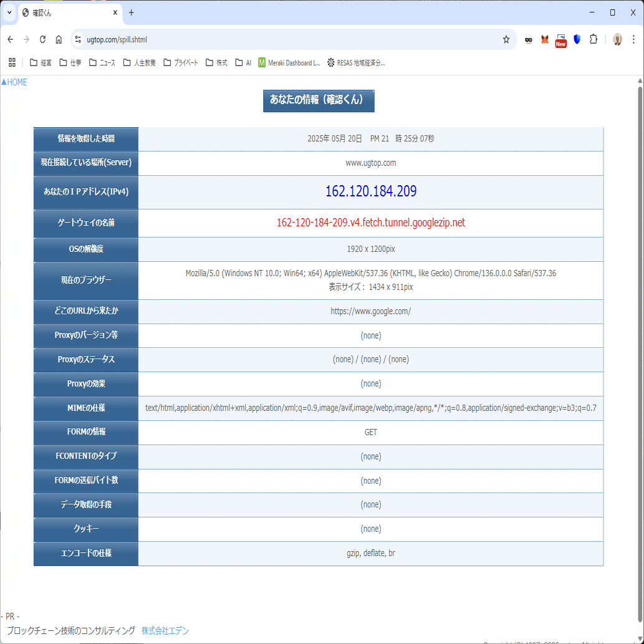The height and width of the screenshot is (644, 644).
Task: Close the 確認くん tab
Action: [x=115, y=12]
